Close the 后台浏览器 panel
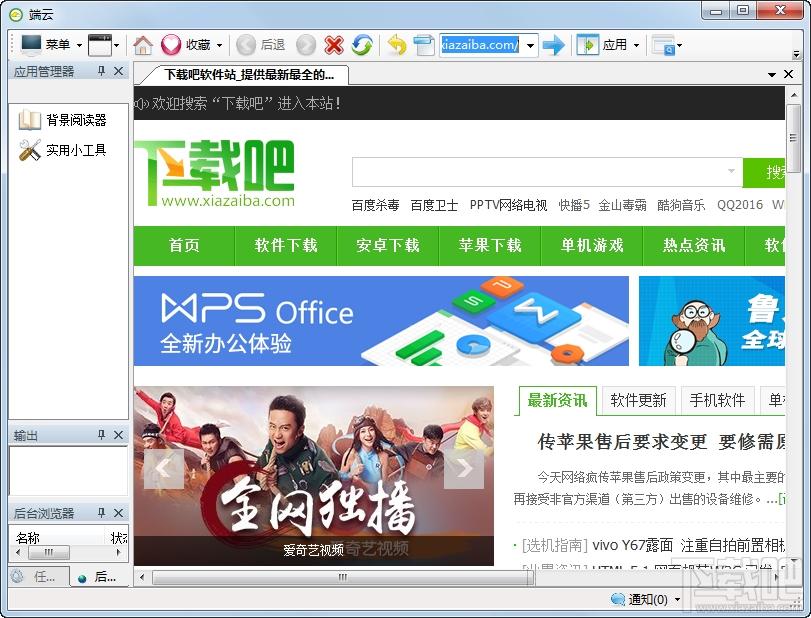811x618 pixels. click(x=118, y=513)
